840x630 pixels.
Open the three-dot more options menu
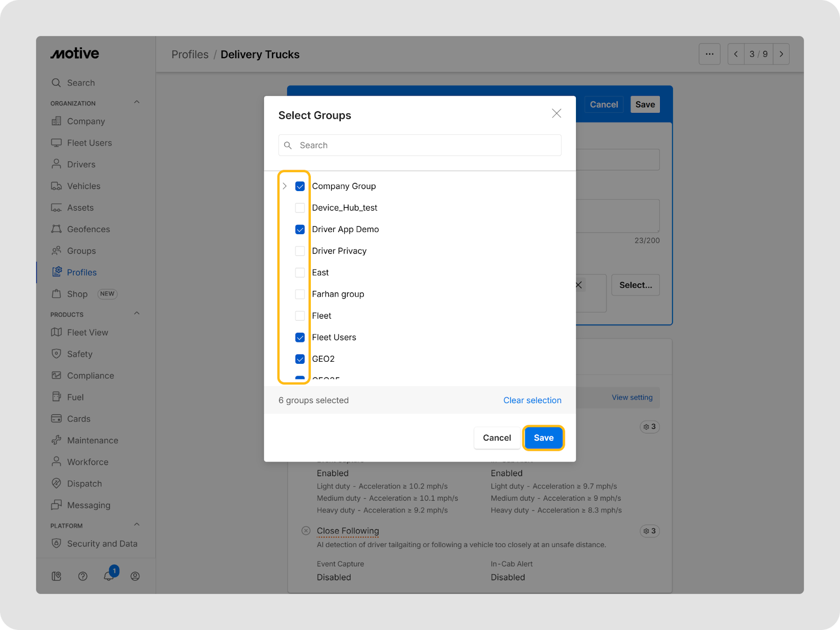(x=709, y=54)
